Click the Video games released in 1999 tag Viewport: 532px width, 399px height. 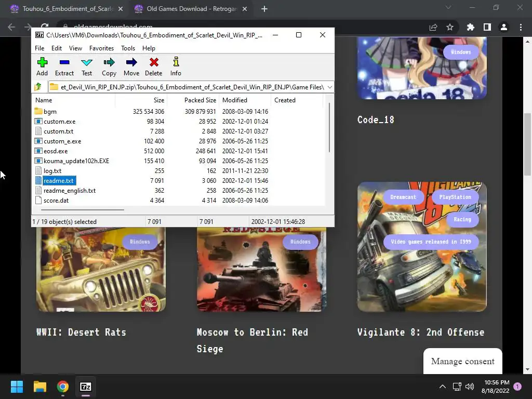tap(431, 242)
